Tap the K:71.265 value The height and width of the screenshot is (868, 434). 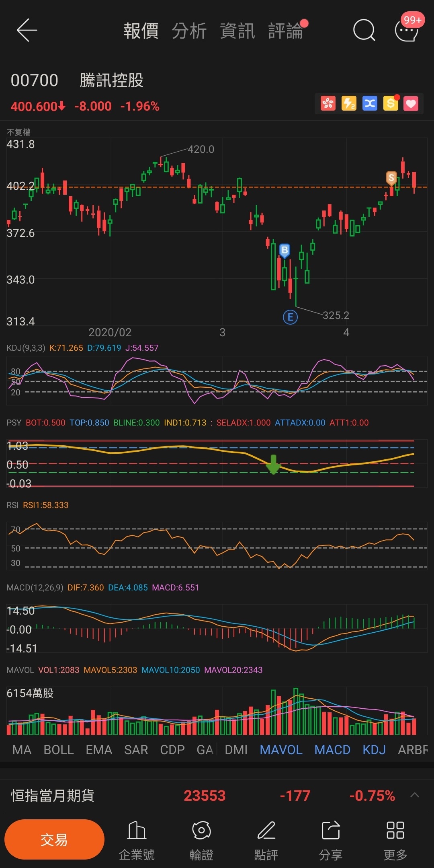point(66,348)
